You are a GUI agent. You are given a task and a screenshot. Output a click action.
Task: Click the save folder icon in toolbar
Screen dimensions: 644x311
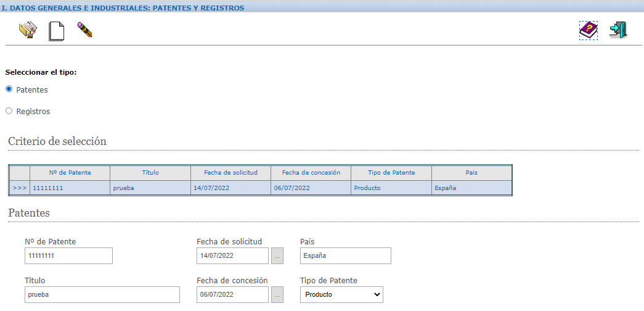pyautogui.click(x=28, y=30)
